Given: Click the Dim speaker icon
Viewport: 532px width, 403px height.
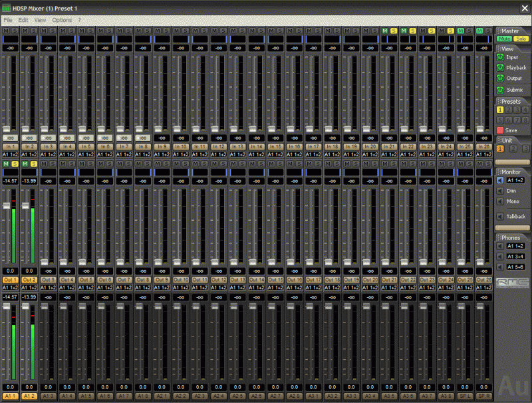Looking at the screenshot, I should (x=500, y=191).
